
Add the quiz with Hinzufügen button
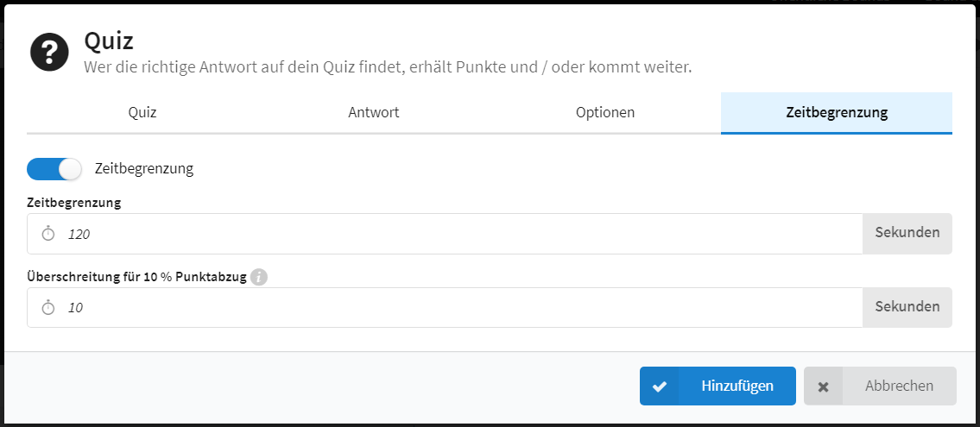pos(718,386)
